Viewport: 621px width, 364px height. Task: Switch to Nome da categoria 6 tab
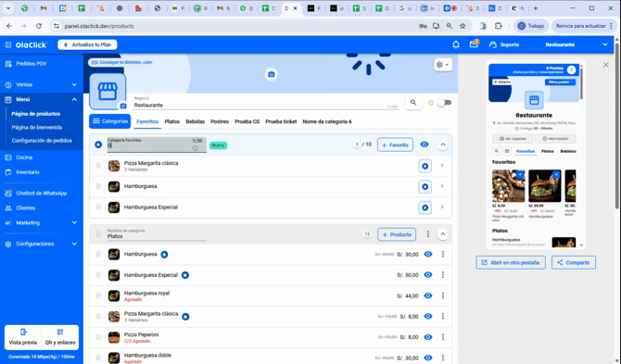click(x=327, y=122)
